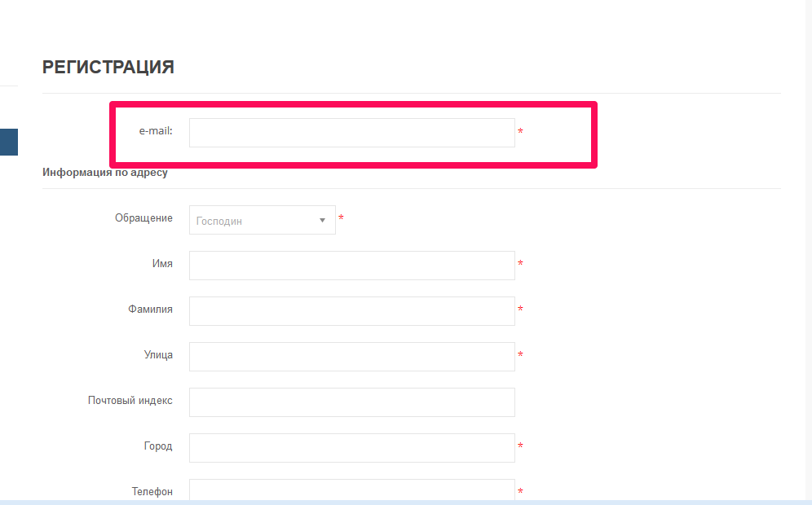The image size is (812, 505).
Task: Click the Фамилия label
Action: pos(151,310)
